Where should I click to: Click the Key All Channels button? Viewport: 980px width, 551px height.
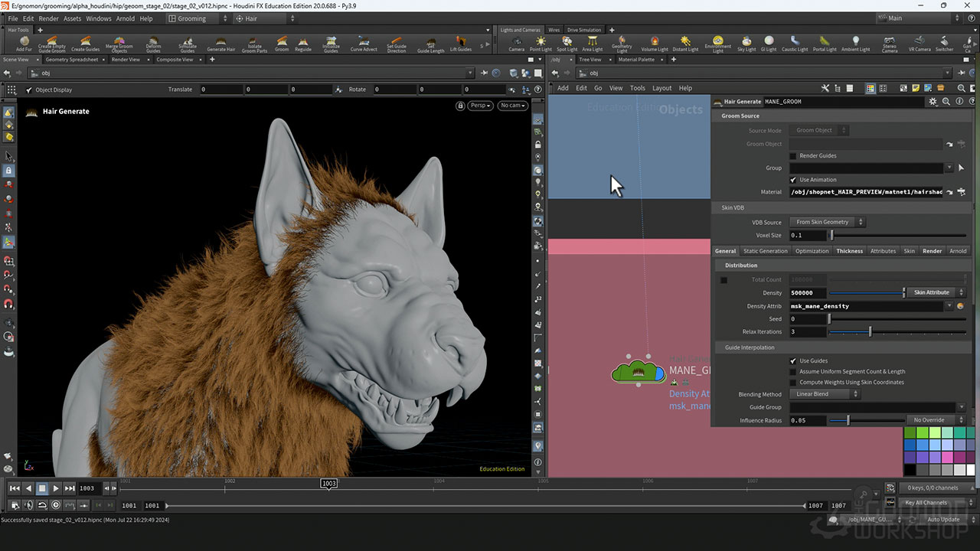click(926, 503)
